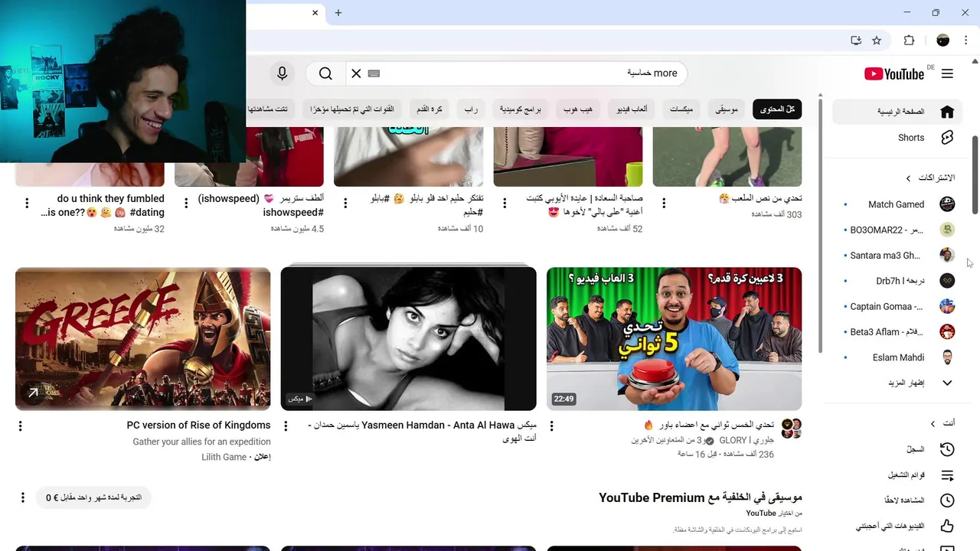Open options menu for YouTube Premium promo
The width and height of the screenshot is (980, 551).
tap(23, 497)
